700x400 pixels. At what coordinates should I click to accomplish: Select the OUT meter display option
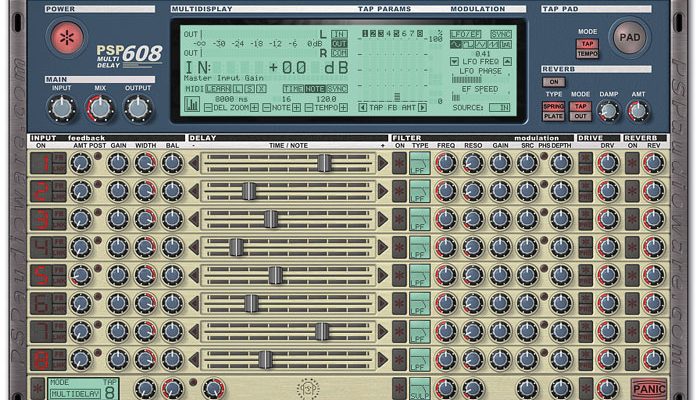[x=339, y=43]
